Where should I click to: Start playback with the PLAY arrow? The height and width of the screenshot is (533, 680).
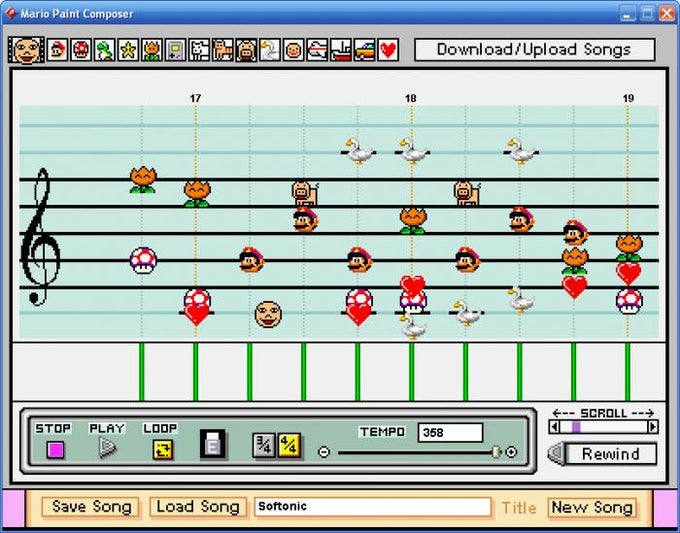pyautogui.click(x=107, y=448)
